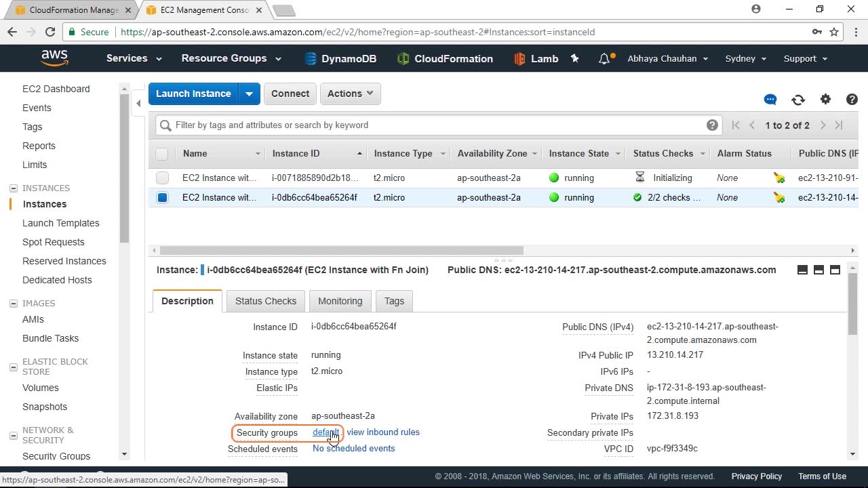Expand the Resource Groups menu
868x488 pixels.
pyautogui.click(x=231, y=58)
